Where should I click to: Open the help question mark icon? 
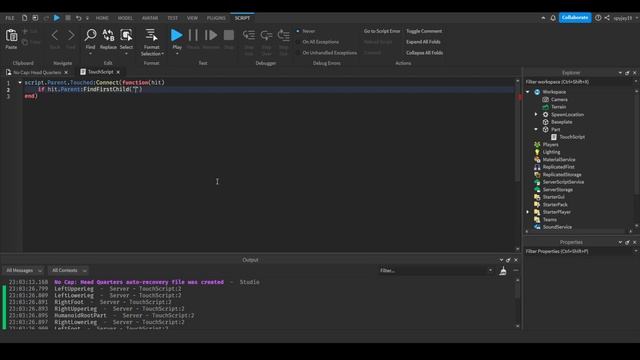pyautogui.click(x=598, y=18)
